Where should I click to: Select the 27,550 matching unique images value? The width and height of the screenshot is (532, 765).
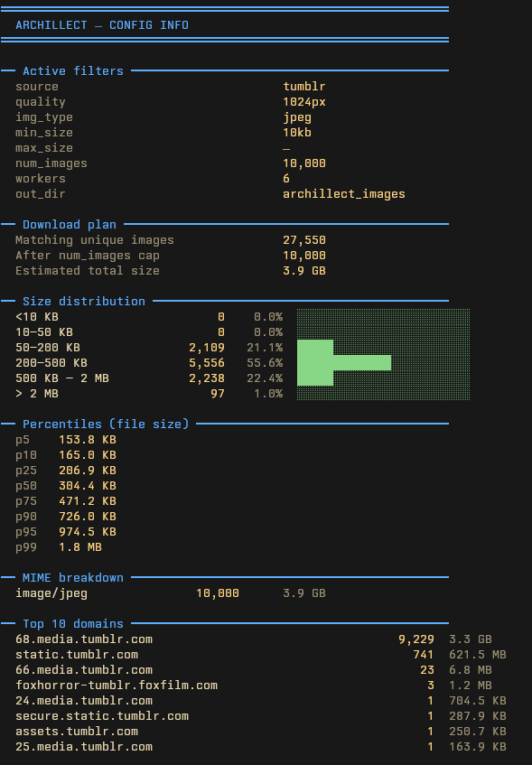point(304,240)
